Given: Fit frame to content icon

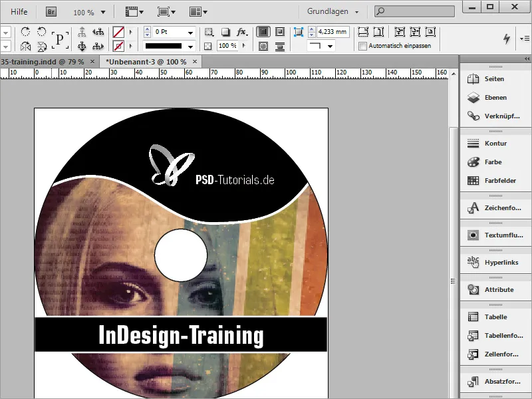Looking at the screenshot, I should pos(415,32).
